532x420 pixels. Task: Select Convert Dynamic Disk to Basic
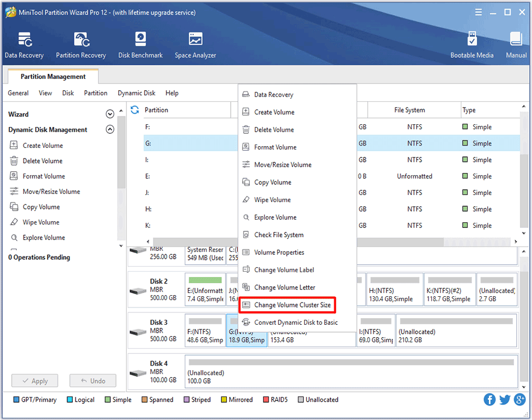(x=296, y=323)
